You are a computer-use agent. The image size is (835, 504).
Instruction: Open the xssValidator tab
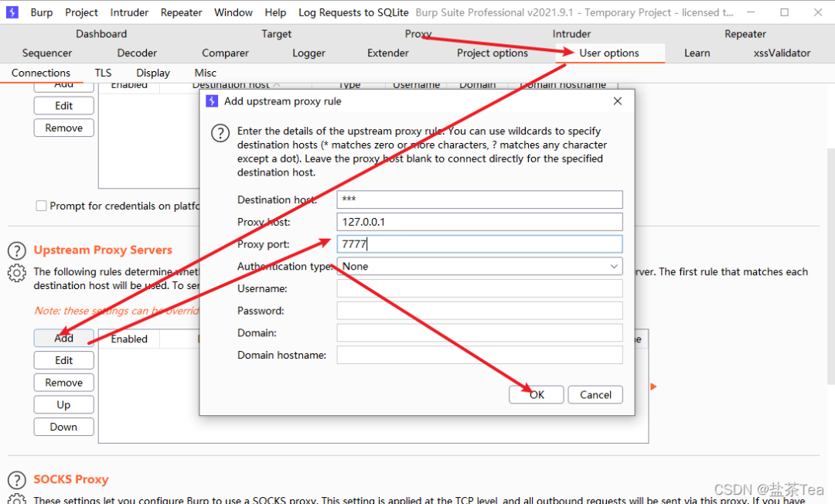[x=782, y=53]
